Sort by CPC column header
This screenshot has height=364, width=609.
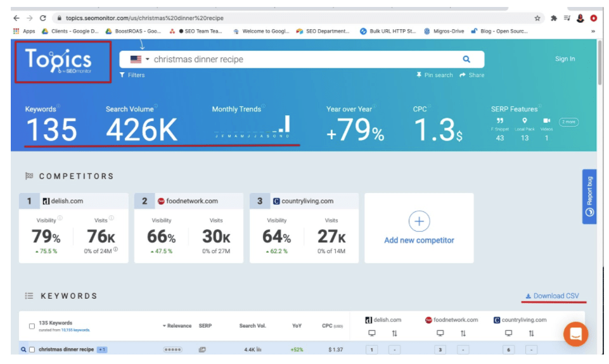pyautogui.click(x=332, y=326)
